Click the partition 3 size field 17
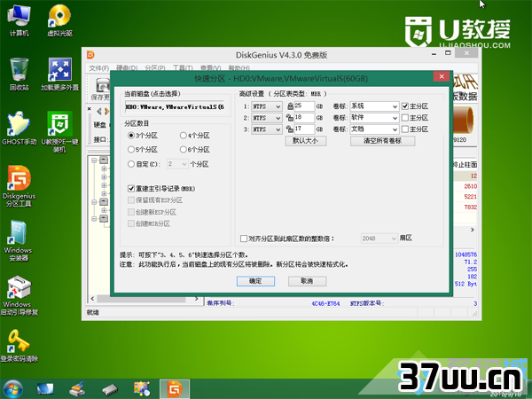This screenshot has height=399, width=532. (x=304, y=129)
